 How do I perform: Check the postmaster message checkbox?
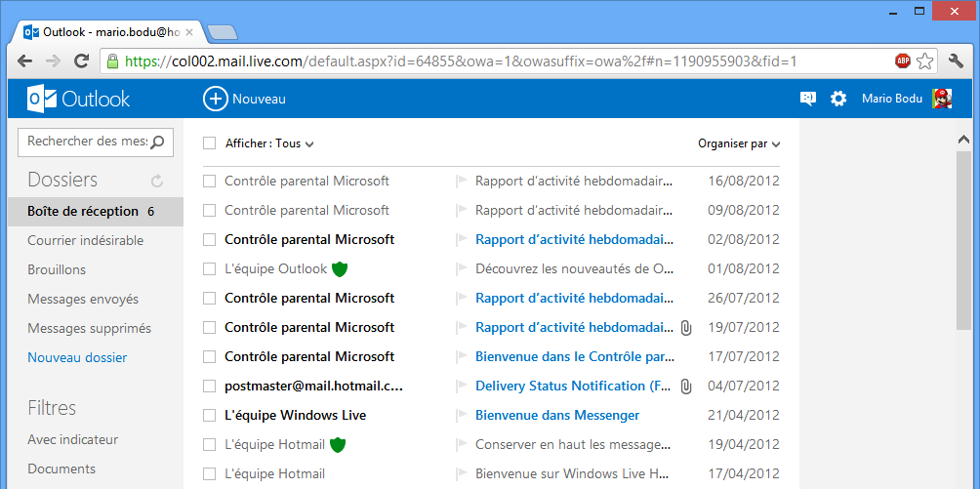(x=210, y=387)
